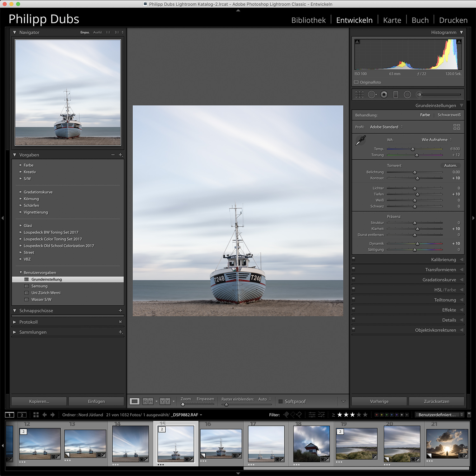Viewport: 476px width, 476px height.
Task: Click the Autom. tone button
Action: click(450, 165)
